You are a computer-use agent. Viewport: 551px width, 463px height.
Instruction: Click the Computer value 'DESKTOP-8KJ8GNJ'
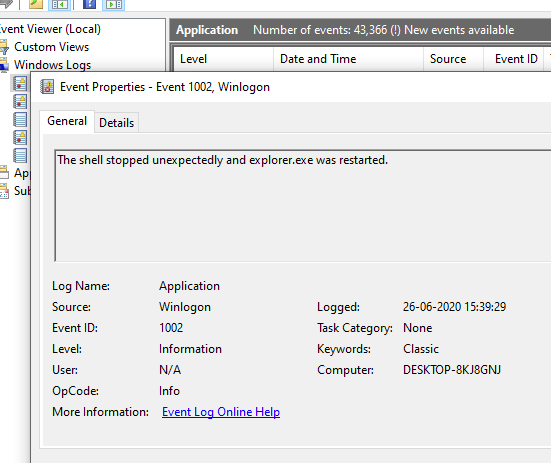pos(452,370)
